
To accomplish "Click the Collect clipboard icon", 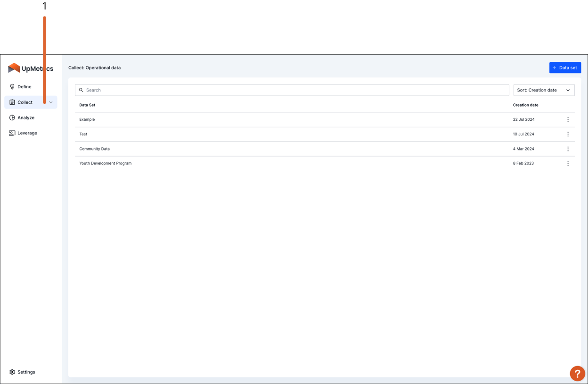I will [x=12, y=102].
